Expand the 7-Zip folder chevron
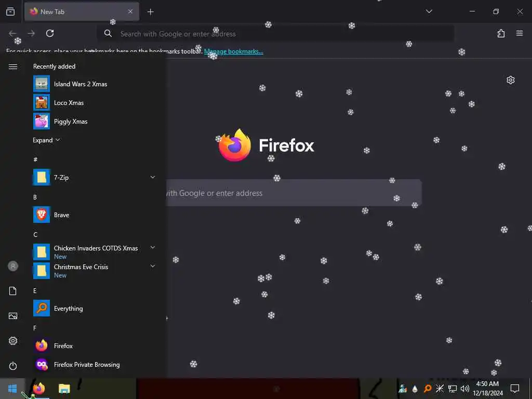This screenshot has width=532, height=399. [153, 177]
